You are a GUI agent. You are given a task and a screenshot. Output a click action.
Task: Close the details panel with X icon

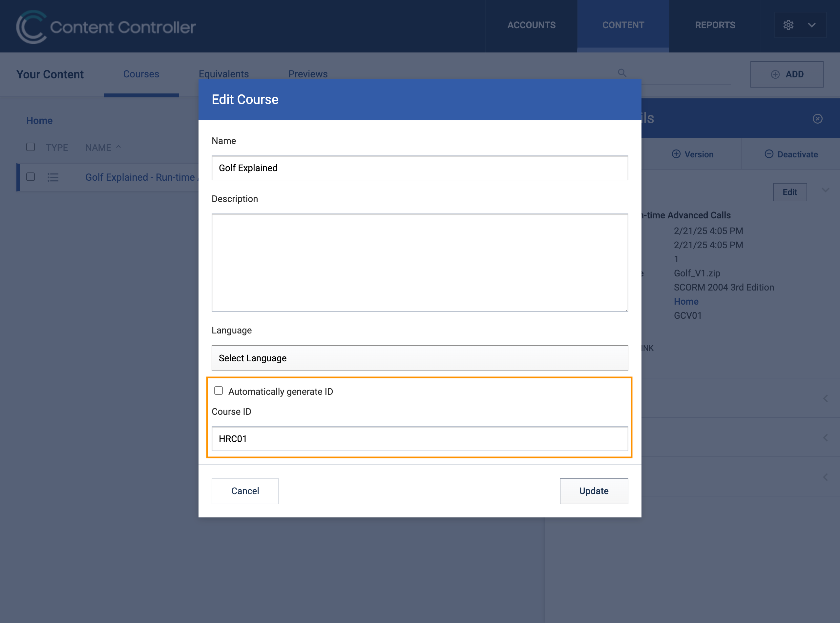click(x=817, y=119)
